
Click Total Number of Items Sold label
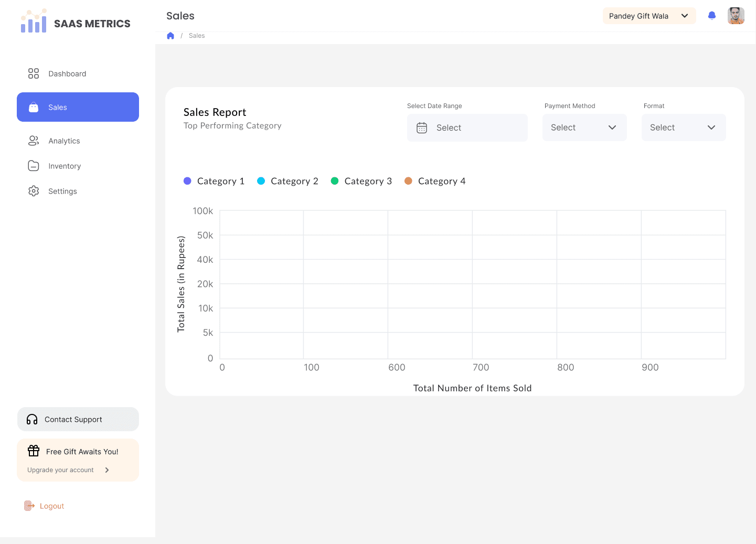(472, 388)
